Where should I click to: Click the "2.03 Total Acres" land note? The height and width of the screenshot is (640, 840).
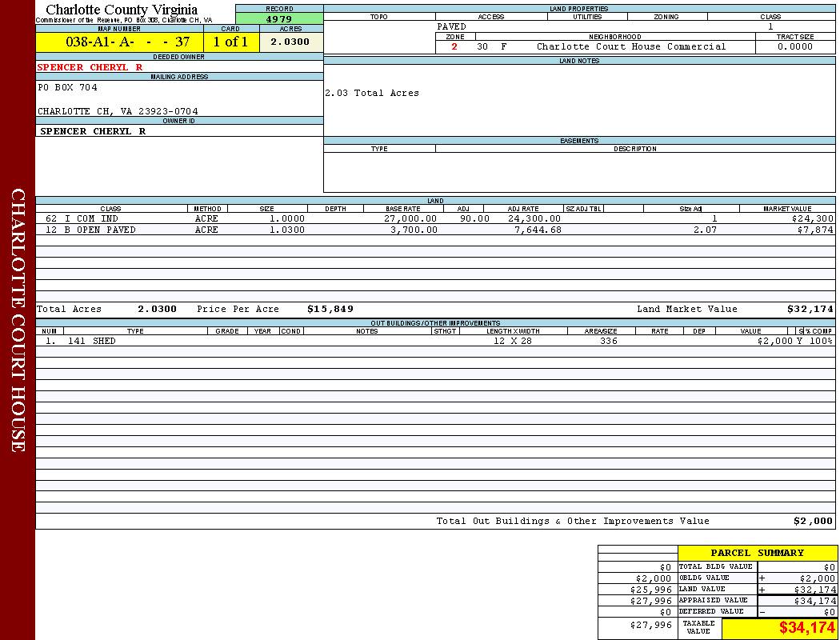[371, 93]
